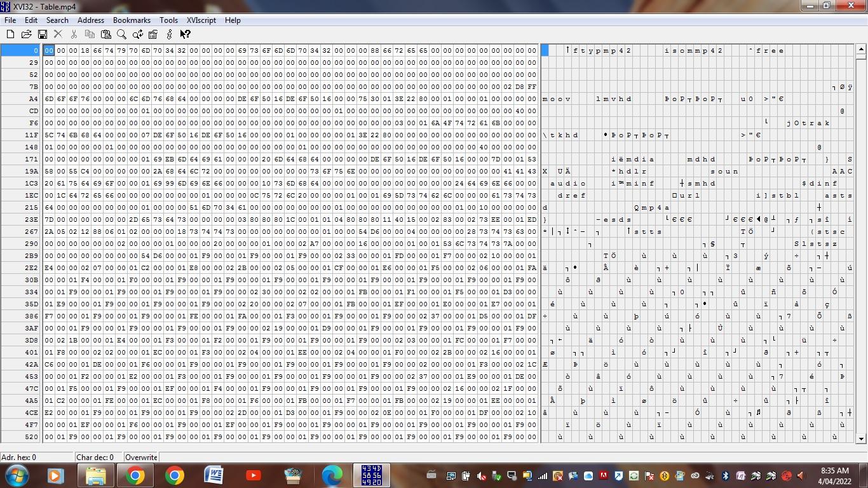Open address jump toolbar icon
868x488 pixels.
pyautogui.click(x=153, y=34)
